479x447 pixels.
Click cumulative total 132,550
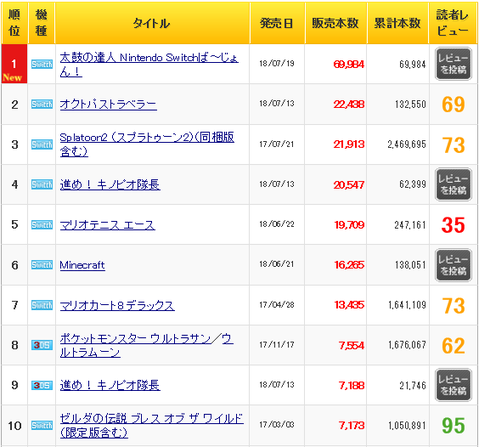411,104
